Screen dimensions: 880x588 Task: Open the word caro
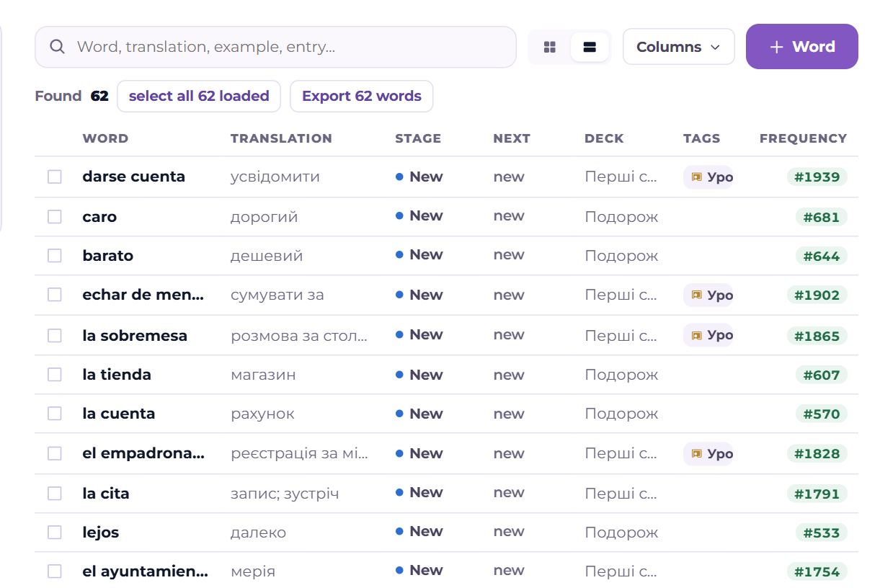99,217
